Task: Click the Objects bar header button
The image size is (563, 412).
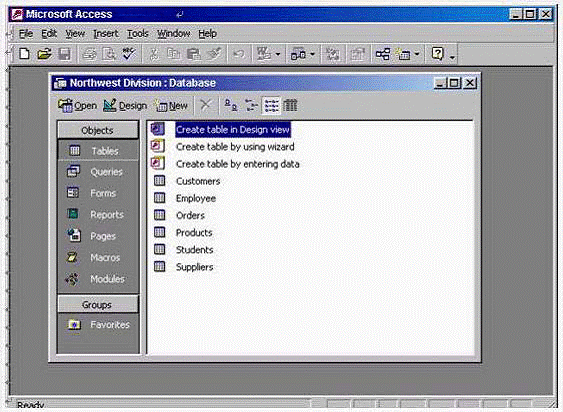Action: [98, 130]
